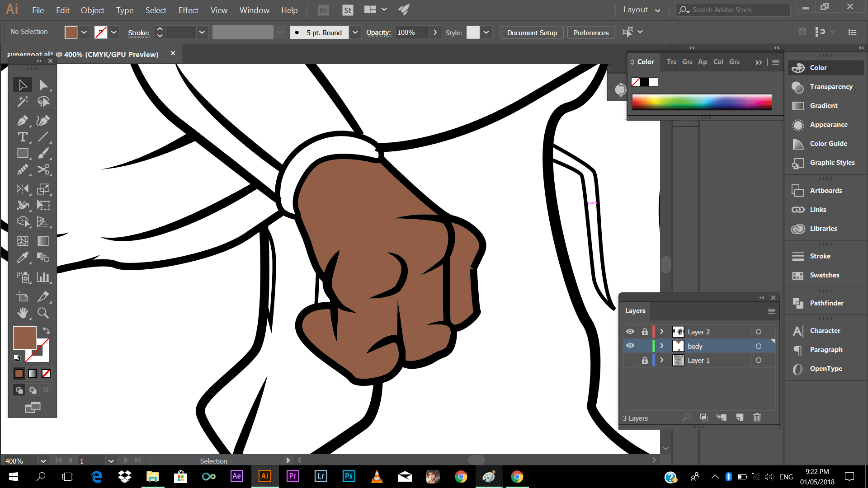Unlock Layer 1 lock toggle
Screen dimensions: 868x488
click(645, 361)
